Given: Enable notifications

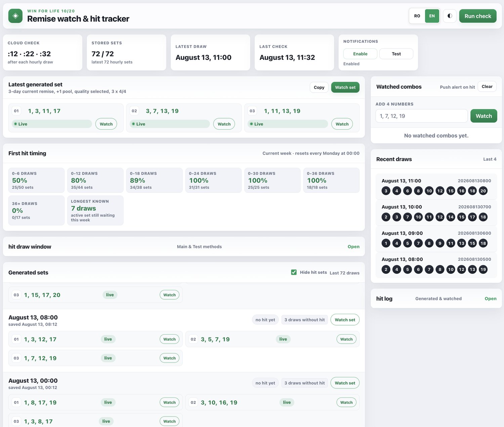Looking at the screenshot, I should [360, 54].
